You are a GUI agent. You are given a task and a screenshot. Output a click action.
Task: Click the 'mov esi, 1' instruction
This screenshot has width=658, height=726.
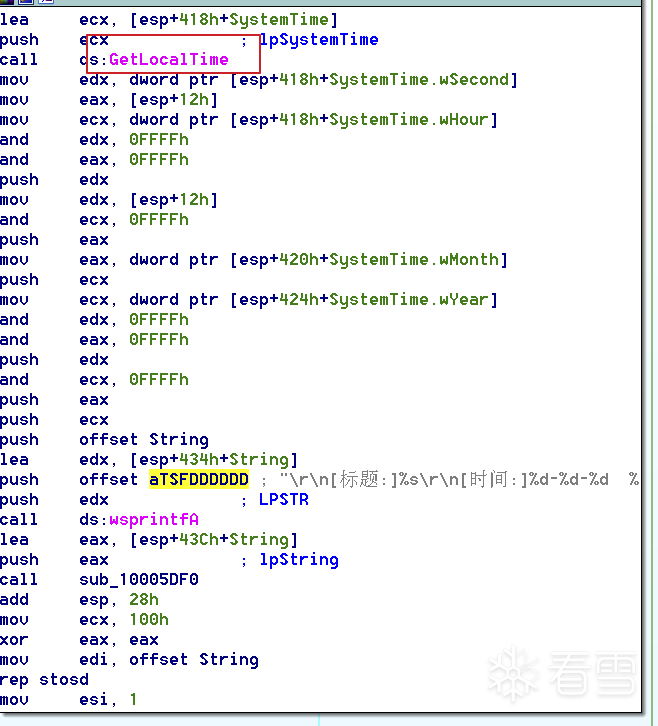coord(69,700)
